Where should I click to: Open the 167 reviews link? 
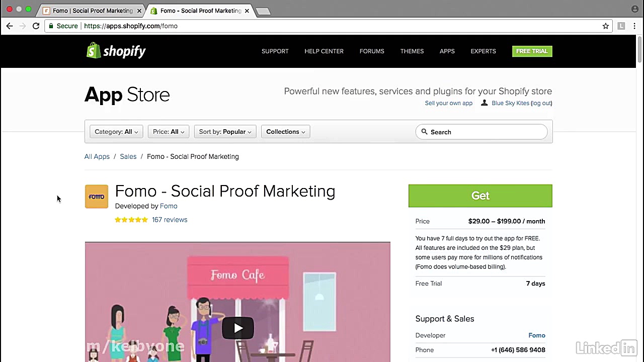pyautogui.click(x=170, y=220)
